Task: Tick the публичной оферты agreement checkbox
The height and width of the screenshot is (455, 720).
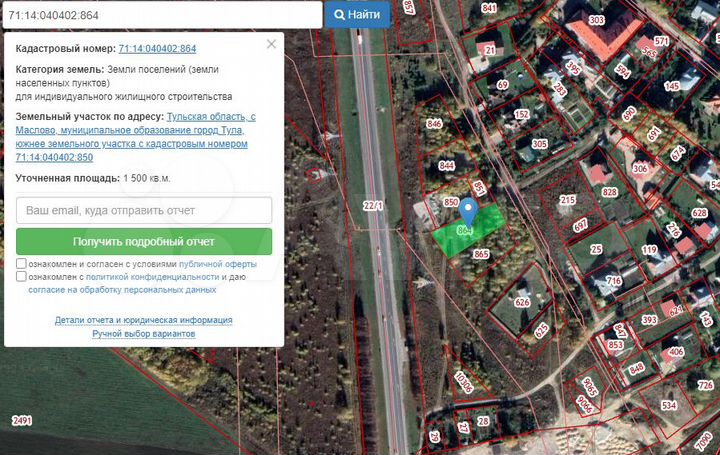Action: click(x=22, y=264)
